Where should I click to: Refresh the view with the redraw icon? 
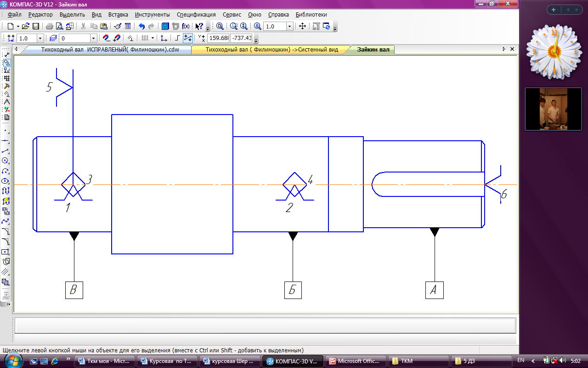pos(327,26)
